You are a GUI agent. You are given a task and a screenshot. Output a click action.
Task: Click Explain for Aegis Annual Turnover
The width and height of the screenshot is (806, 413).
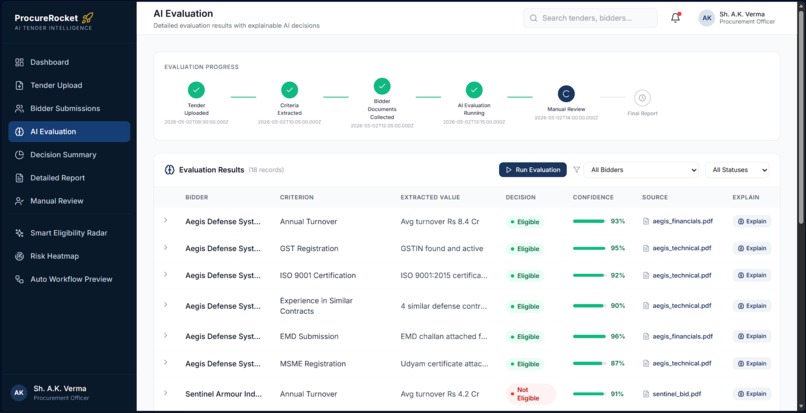[752, 221]
